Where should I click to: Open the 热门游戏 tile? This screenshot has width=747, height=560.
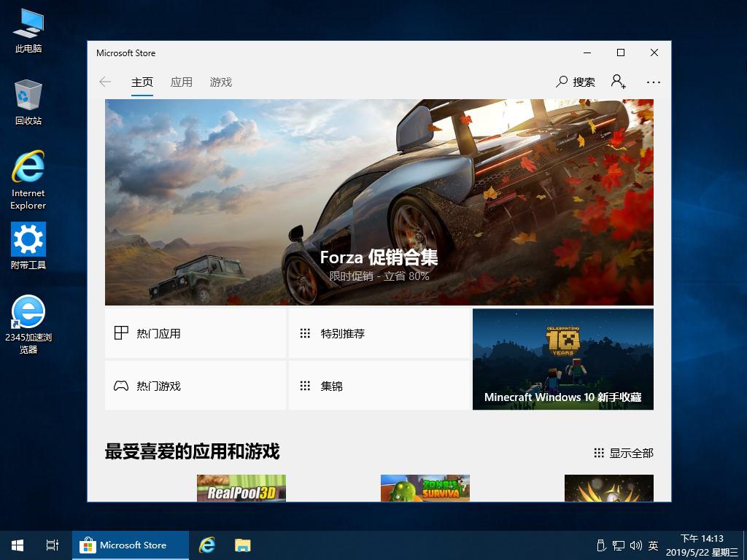point(196,385)
